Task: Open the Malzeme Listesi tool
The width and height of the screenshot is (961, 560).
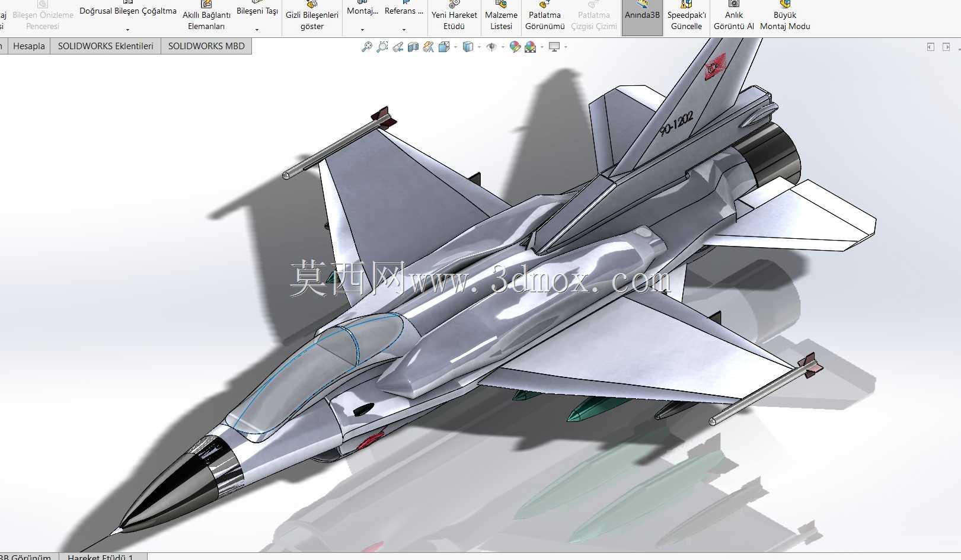Action: click(501, 17)
